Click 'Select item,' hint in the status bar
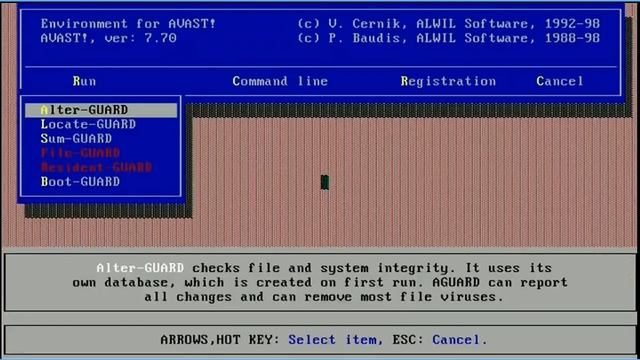Image resolution: width=640 pixels, height=360 pixels. coord(336,340)
